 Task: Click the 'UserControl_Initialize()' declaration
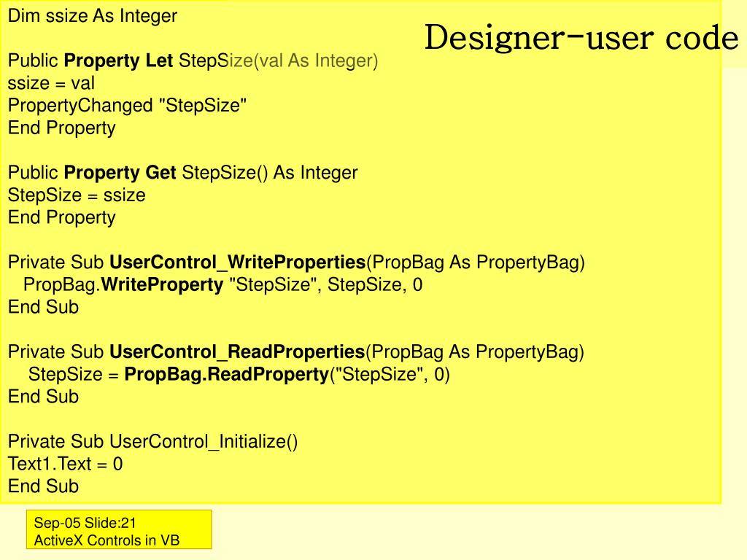(204, 441)
